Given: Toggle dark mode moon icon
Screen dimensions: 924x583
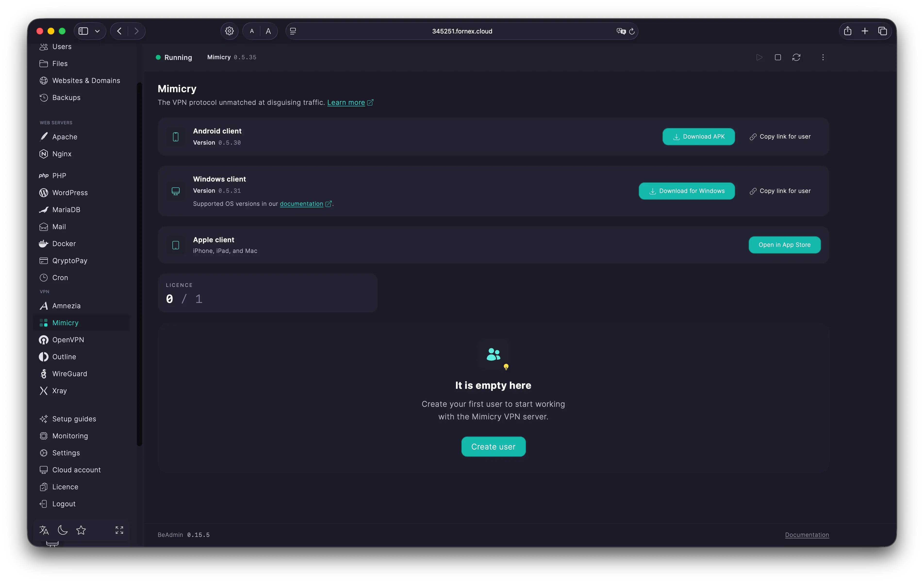Looking at the screenshot, I should (63, 530).
